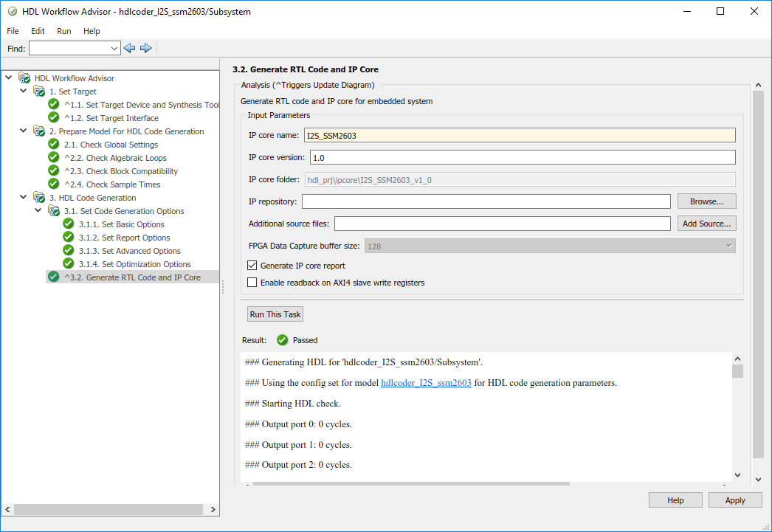Open the hdlcoder_I2S_ssm2603 model link

(426, 383)
